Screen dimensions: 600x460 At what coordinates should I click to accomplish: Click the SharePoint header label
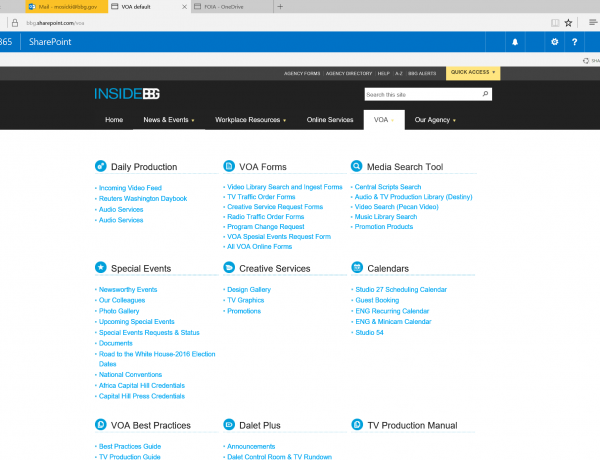[50, 42]
